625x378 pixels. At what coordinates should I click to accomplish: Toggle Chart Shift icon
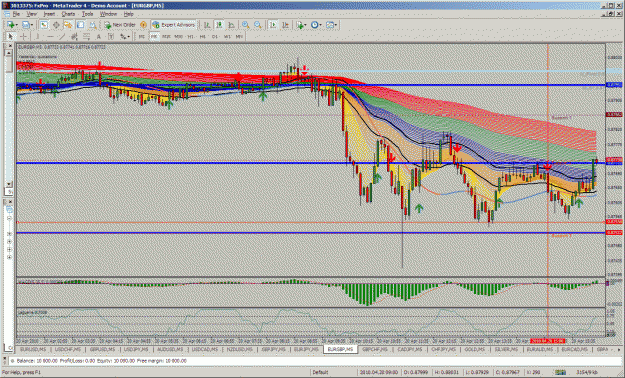coord(285,25)
